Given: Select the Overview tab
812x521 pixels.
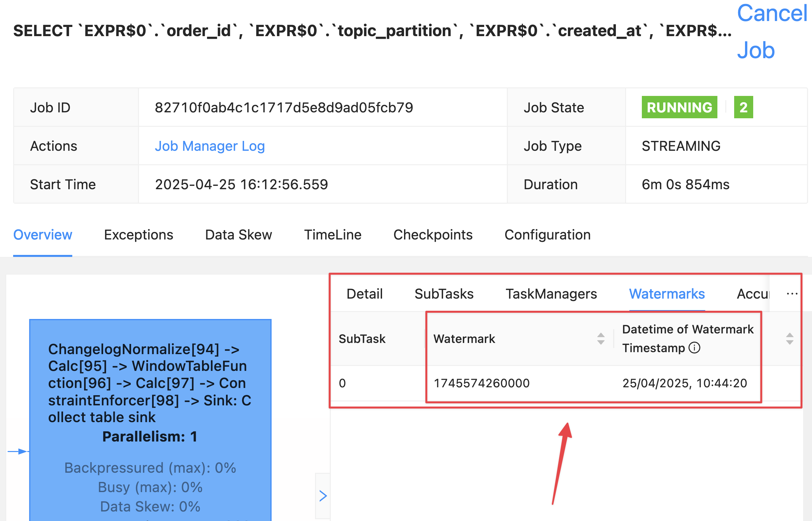Looking at the screenshot, I should tap(43, 235).
